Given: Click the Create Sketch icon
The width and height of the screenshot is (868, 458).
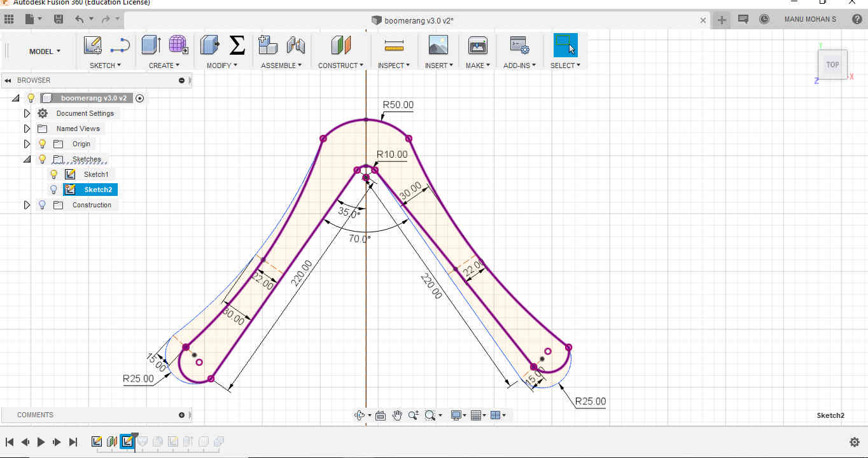Looking at the screenshot, I should tap(93, 45).
